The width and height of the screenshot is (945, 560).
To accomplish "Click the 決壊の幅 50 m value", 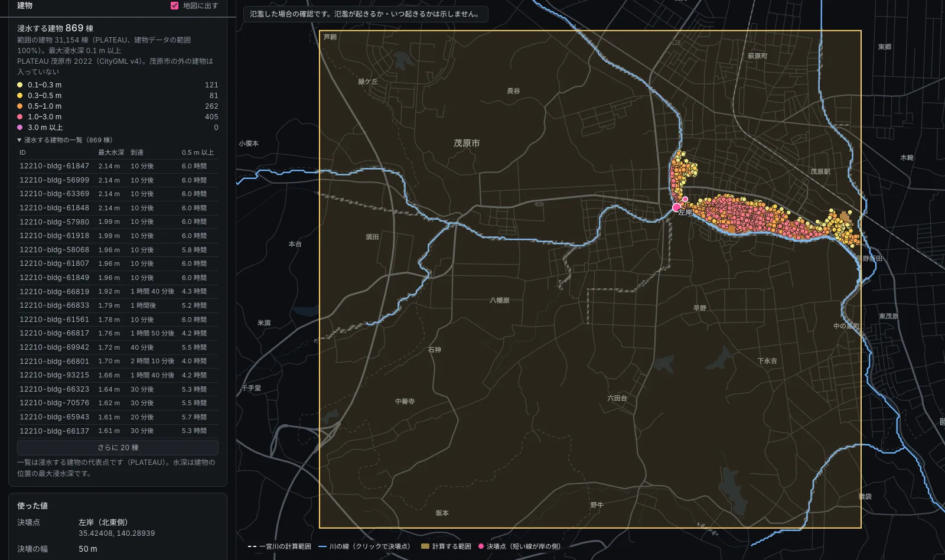I will click(x=88, y=549).
